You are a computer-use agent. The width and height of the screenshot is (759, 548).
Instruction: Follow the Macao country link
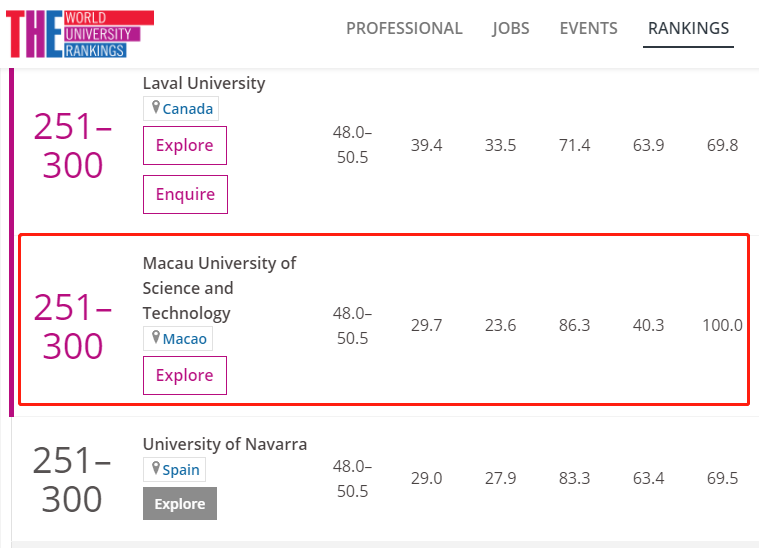(x=185, y=339)
